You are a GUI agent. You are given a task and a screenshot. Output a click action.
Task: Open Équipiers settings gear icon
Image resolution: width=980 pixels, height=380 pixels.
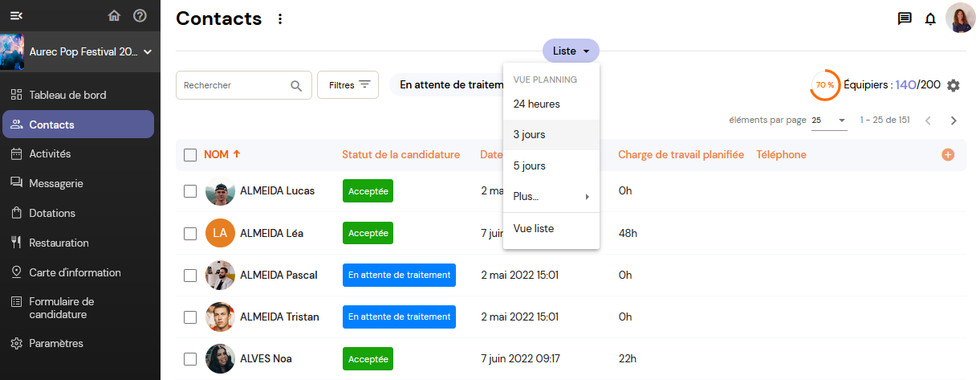pyautogui.click(x=954, y=85)
